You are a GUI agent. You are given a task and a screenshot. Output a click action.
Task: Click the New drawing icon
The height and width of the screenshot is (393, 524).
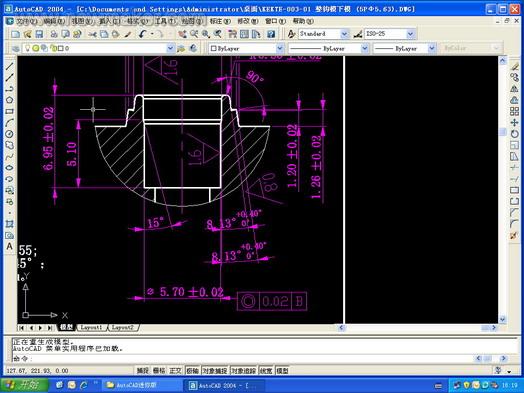(x=15, y=34)
